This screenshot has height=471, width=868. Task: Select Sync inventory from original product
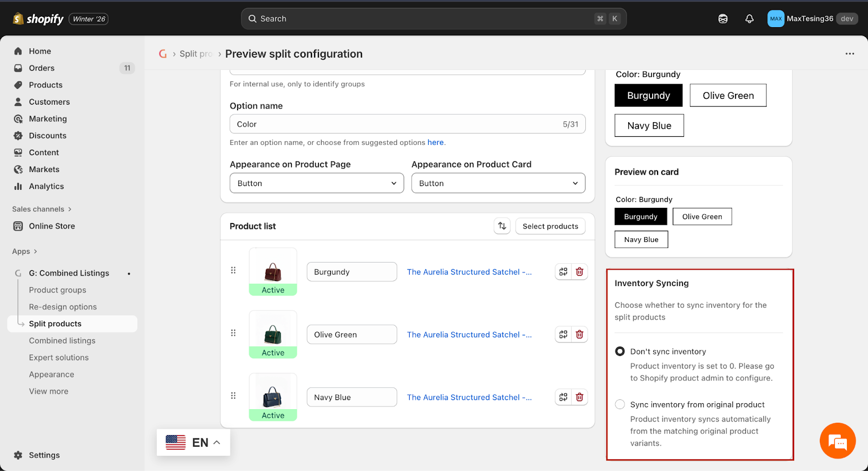pos(620,405)
